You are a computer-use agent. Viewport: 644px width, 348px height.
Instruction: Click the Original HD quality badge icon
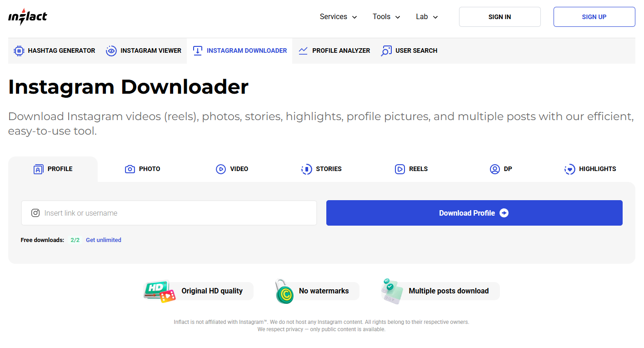(160, 291)
